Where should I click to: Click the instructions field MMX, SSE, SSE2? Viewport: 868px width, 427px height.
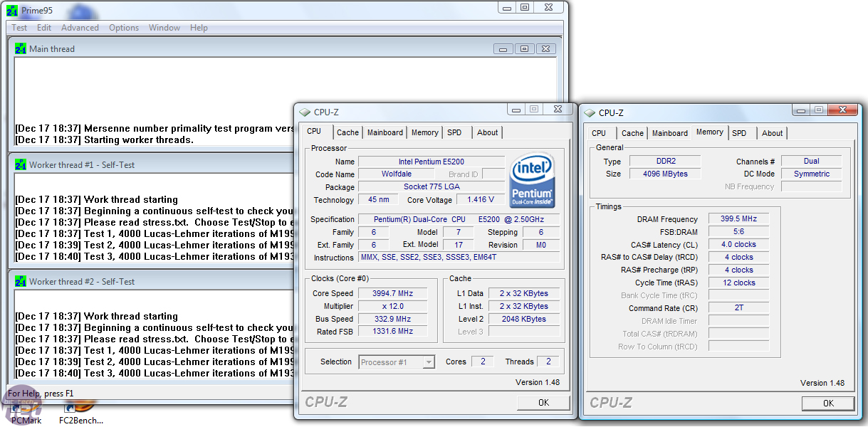(459, 258)
